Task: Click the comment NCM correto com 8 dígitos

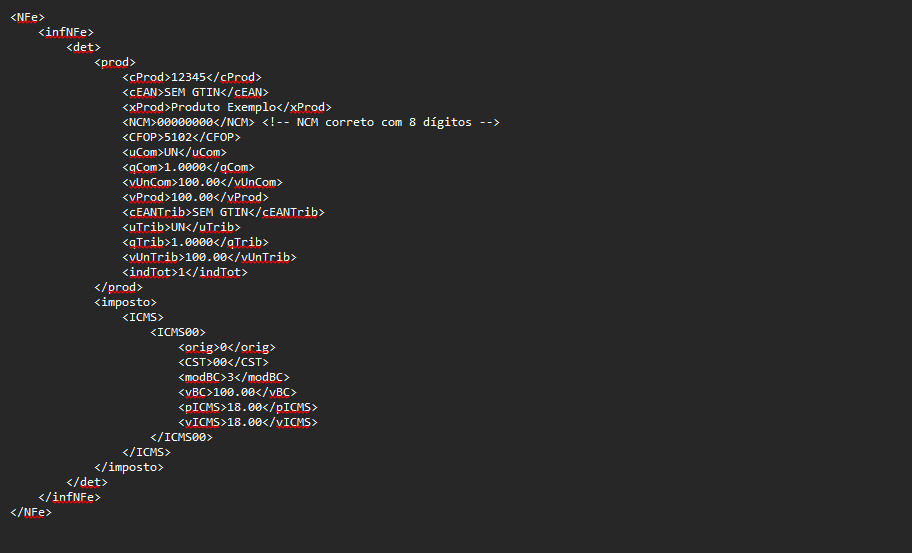Action: 381,123
